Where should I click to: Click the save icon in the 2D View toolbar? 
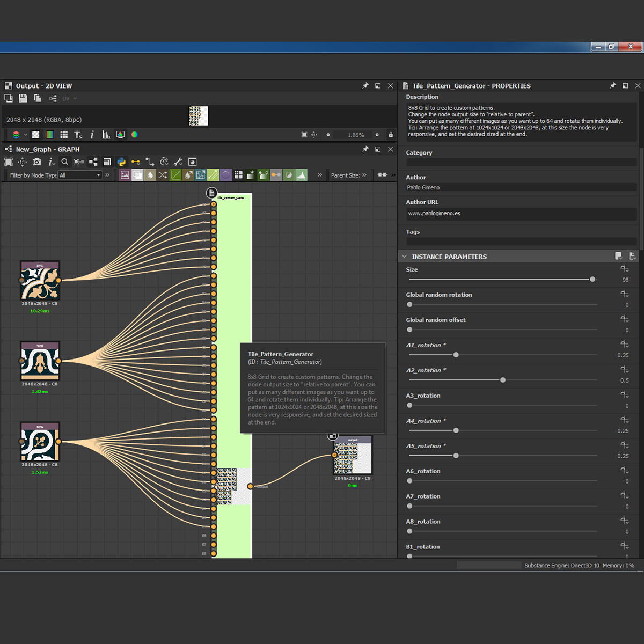[x=23, y=98]
